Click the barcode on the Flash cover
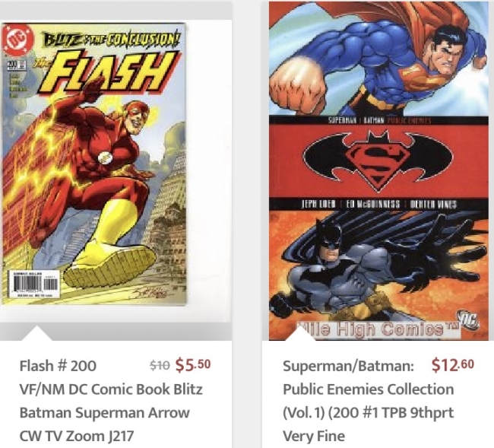494x448 pixels. coord(33,284)
